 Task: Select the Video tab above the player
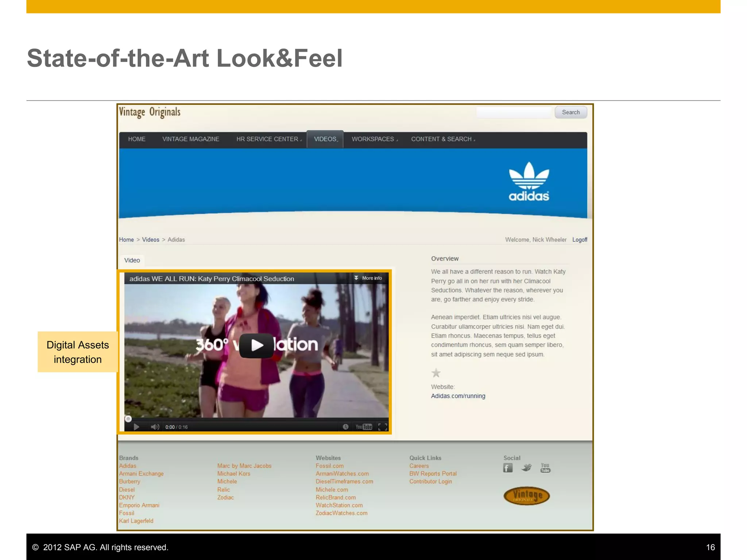[132, 260]
